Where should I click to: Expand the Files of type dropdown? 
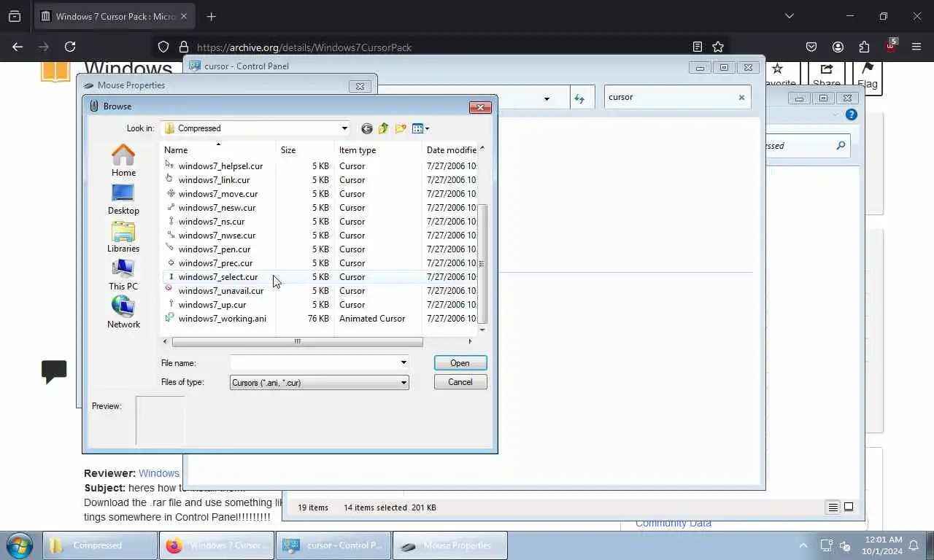[404, 382]
